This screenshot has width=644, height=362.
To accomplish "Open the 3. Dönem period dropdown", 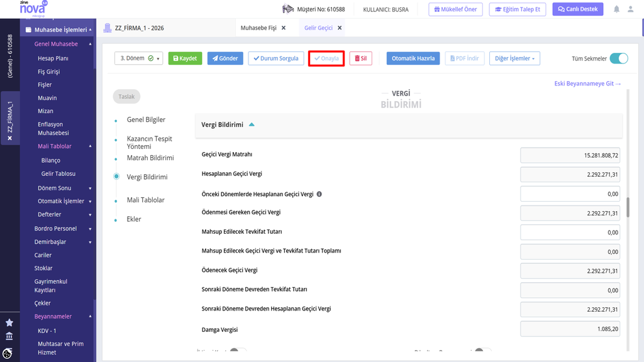I will (x=139, y=58).
